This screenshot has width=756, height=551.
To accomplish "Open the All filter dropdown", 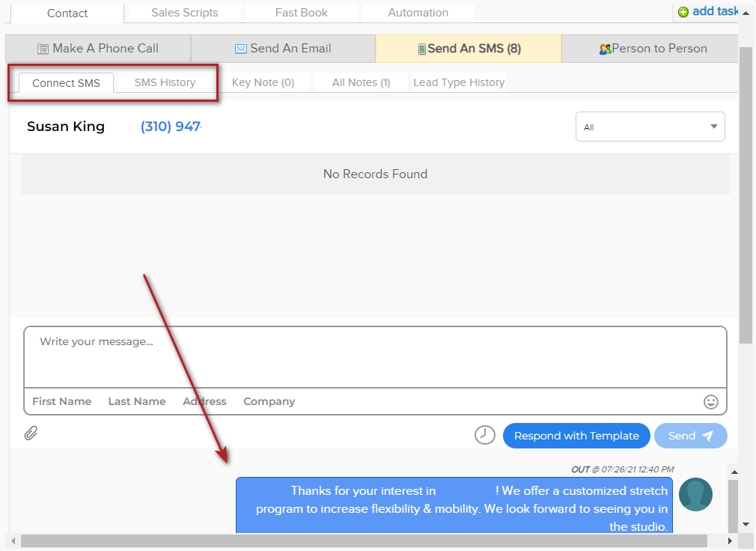I will pos(650,127).
